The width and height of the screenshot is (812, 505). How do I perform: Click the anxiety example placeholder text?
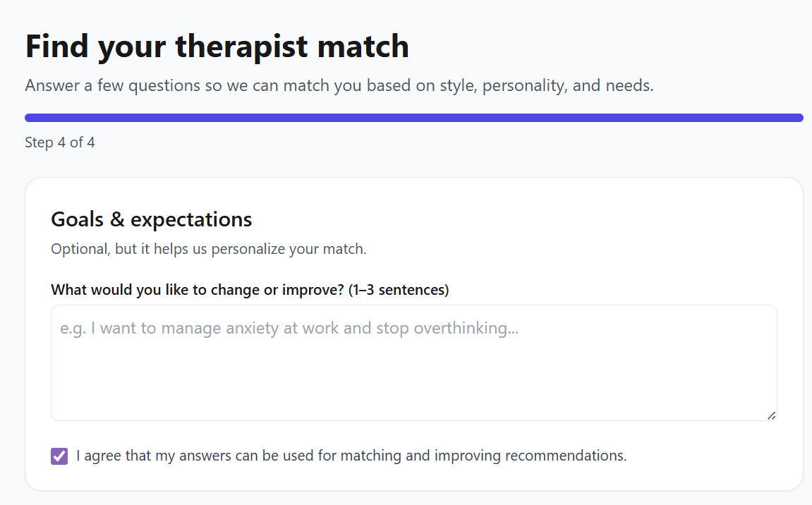click(289, 329)
